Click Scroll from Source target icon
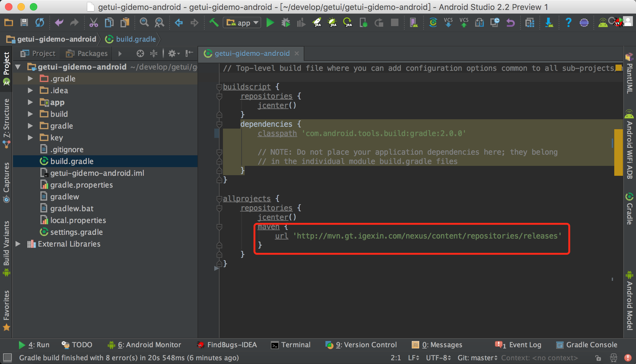The height and width of the screenshot is (364, 636). click(140, 54)
